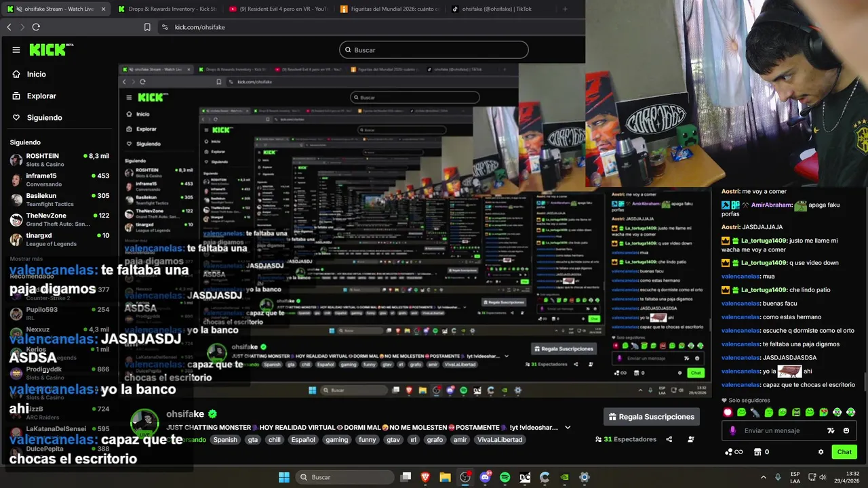Select the gaming tag

tap(336, 439)
